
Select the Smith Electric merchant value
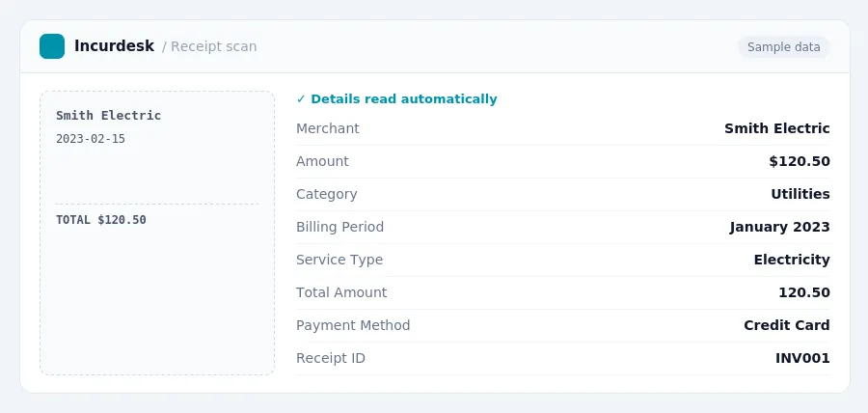[777, 128]
